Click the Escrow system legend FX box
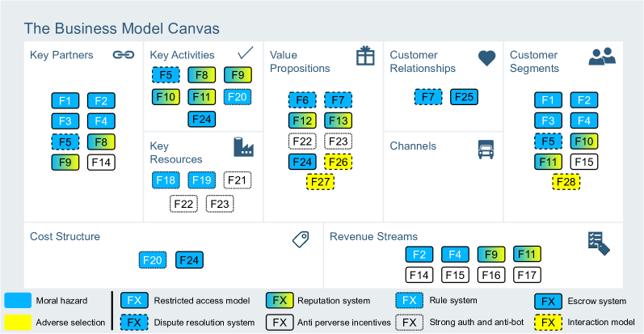This screenshot has height=334, width=644. [549, 302]
